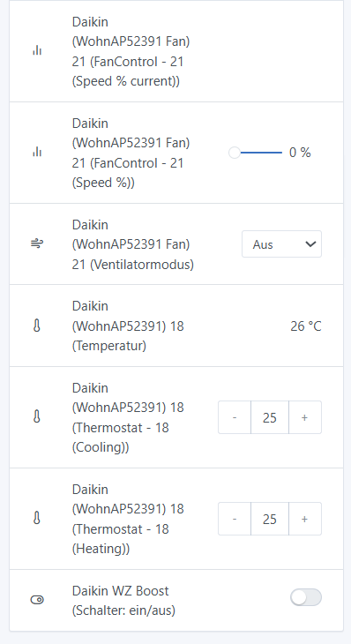Viewport: 351px width, 644px height.
Task: Click the Heating setpoint value field 25
Action: tap(270, 519)
